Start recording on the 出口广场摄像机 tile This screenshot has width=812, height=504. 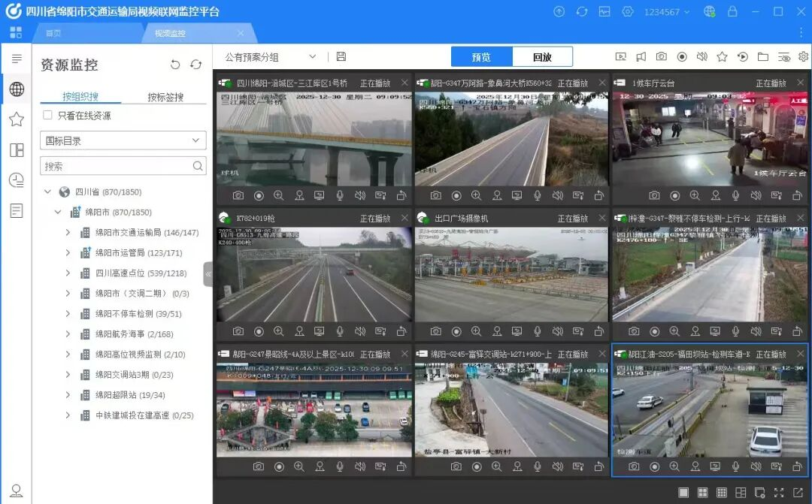[456, 331]
